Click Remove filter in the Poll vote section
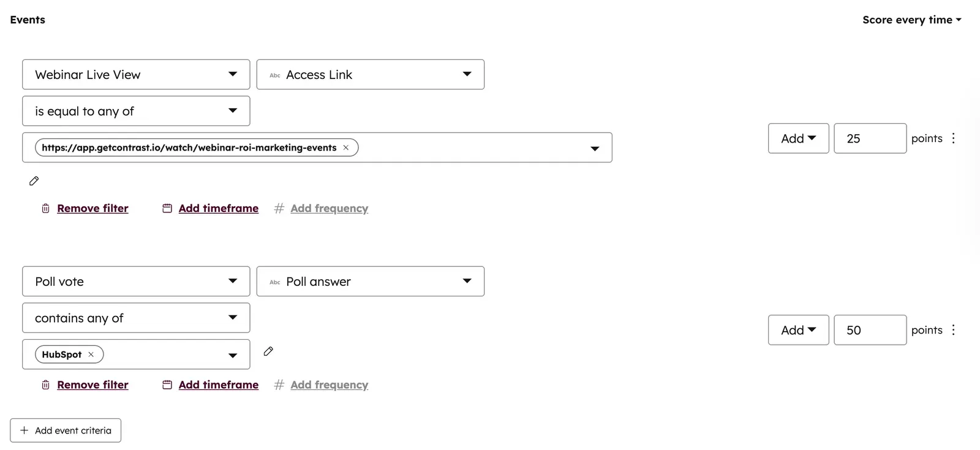The height and width of the screenshot is (450, 980). (92, 384)
